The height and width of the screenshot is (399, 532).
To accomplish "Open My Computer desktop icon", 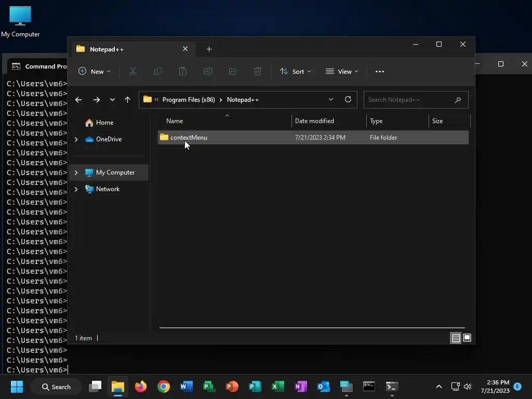I will [20, 21].
